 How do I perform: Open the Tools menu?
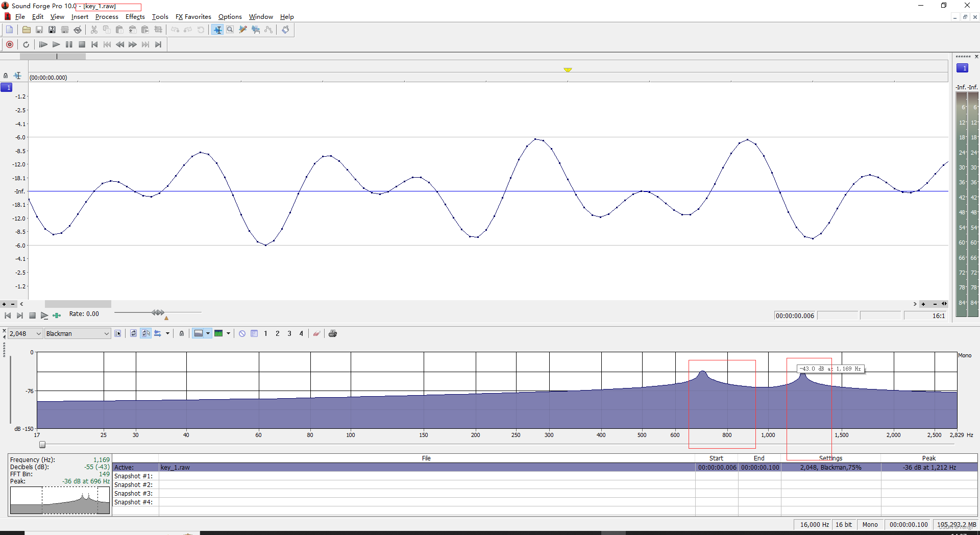160,17
